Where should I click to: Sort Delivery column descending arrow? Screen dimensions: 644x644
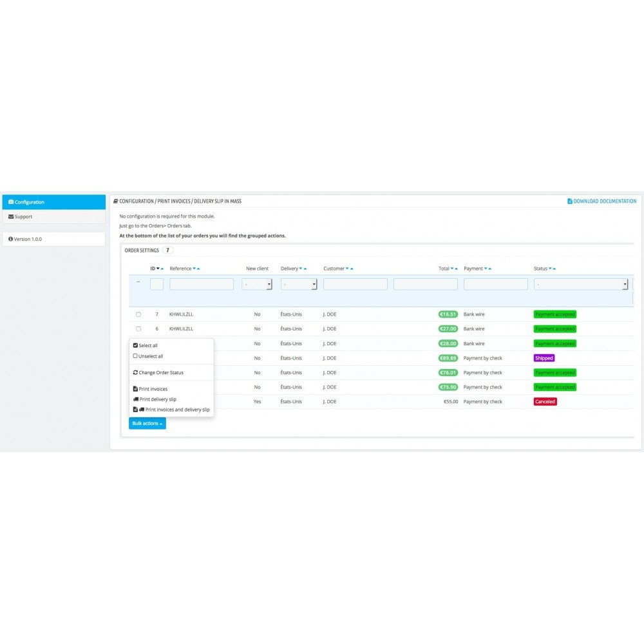pyautogui.click(x=301, y=269)
